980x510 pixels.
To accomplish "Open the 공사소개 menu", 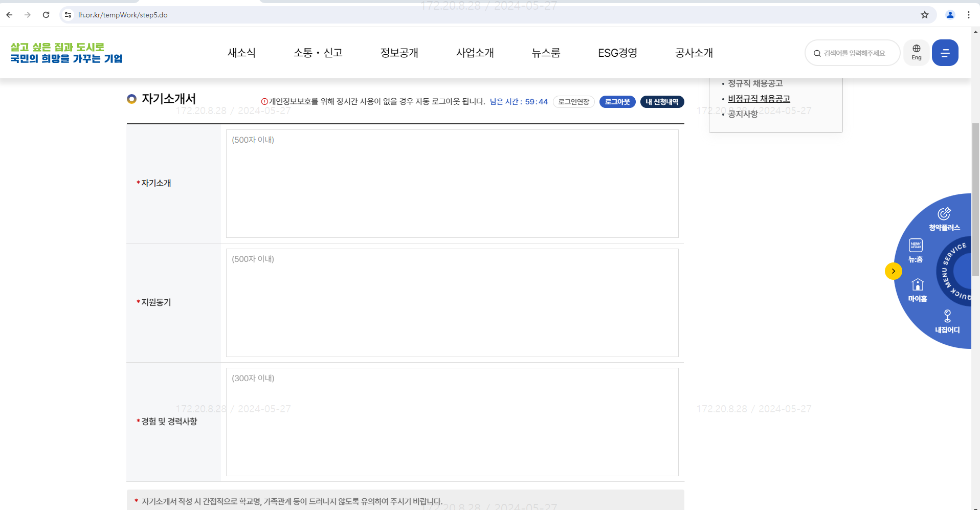I will [694, 53].
